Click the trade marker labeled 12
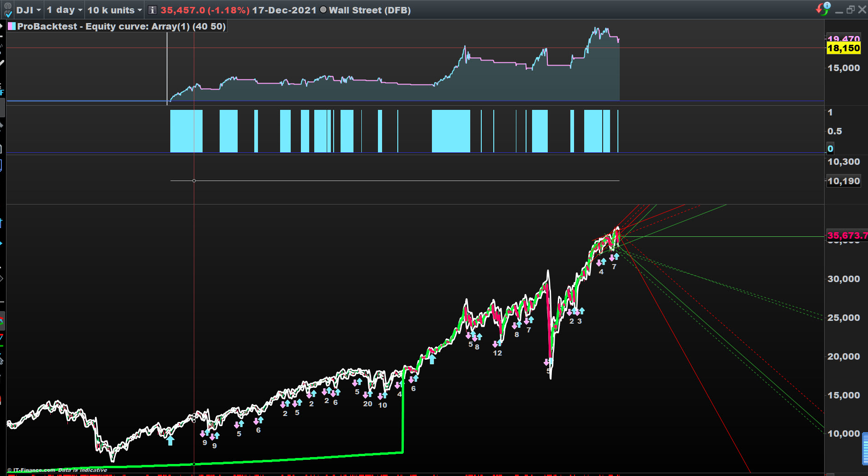This screenshot has width=868, height=476. coord(497,353)
